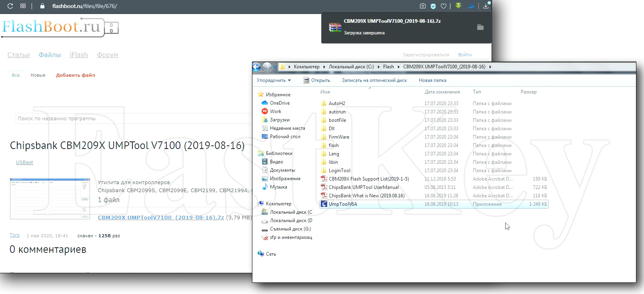
Task: Click Записать на оптический диск button
Action: point(374,80)
